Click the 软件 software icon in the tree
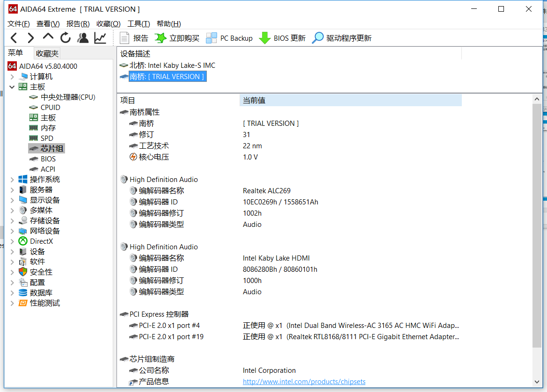This screenshot has width=547, height=392. [x=22, y=262]
